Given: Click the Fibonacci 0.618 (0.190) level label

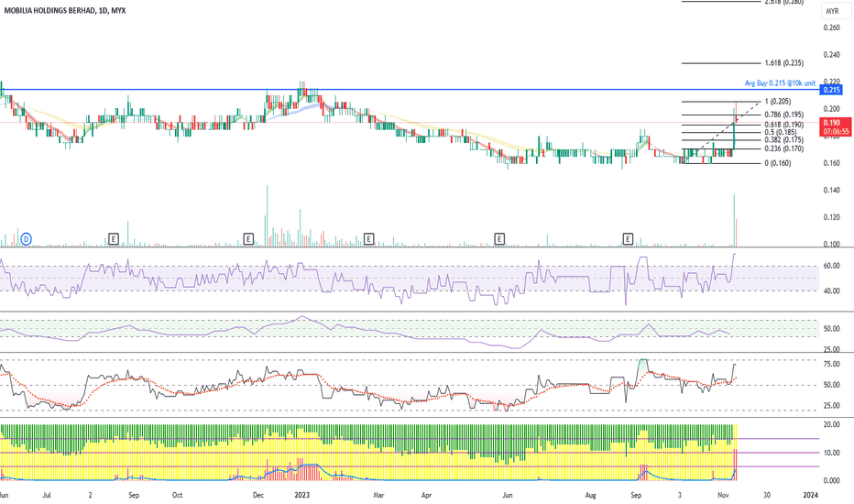Looking at the screenshot, I should pos(783,125).
